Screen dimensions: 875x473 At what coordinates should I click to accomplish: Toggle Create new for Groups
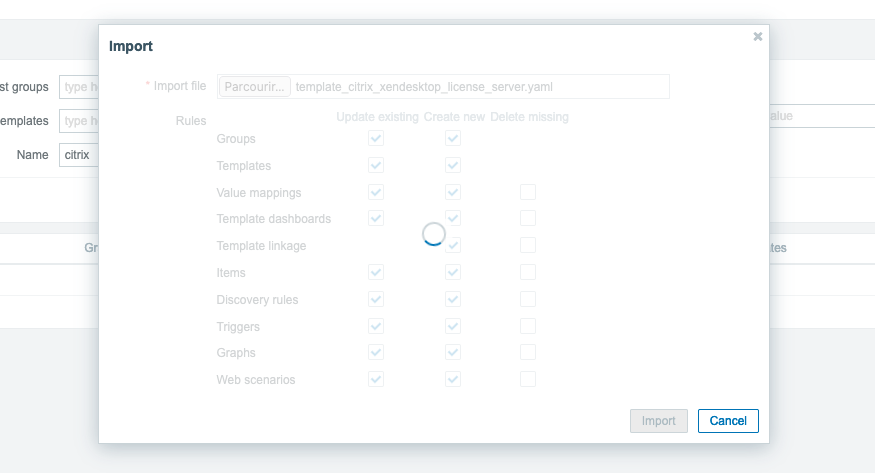453,138
